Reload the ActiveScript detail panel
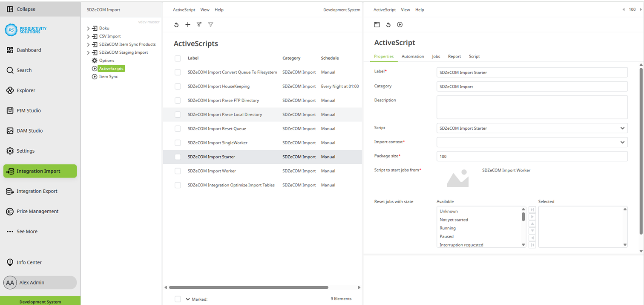The image size is (644, 305). tap(388, 25)
